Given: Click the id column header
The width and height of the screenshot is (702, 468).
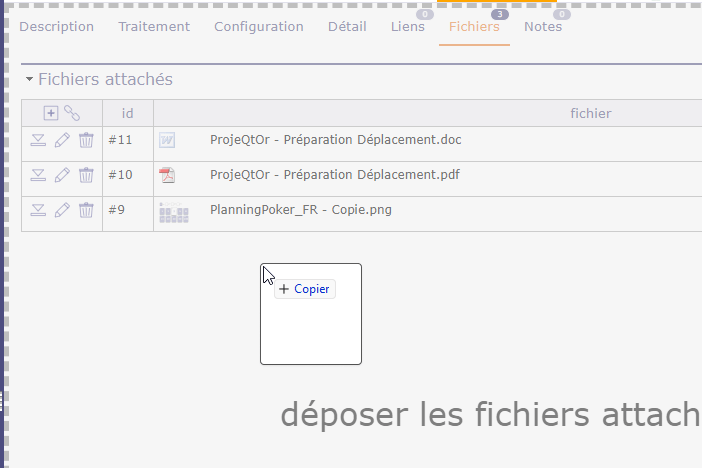Looking at the screenshot, I should (x=128, y=113).
